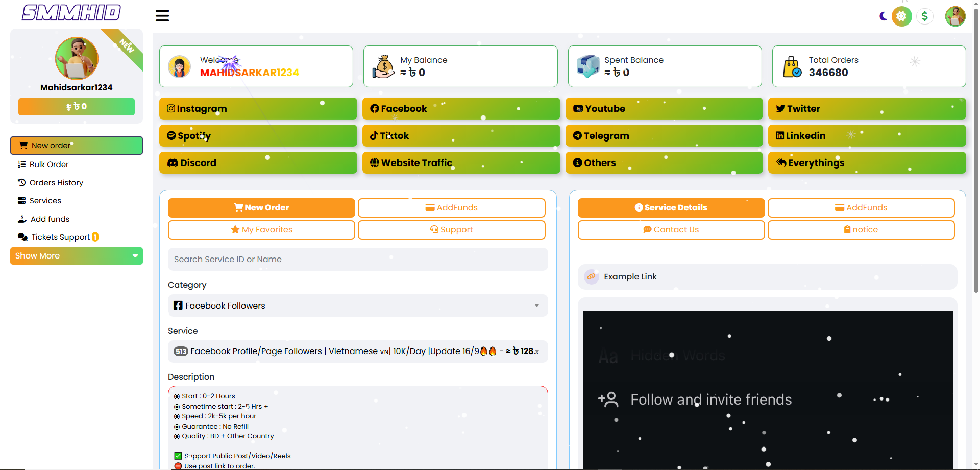Open the notice tab
980x470 pixels.
(861, 230)
